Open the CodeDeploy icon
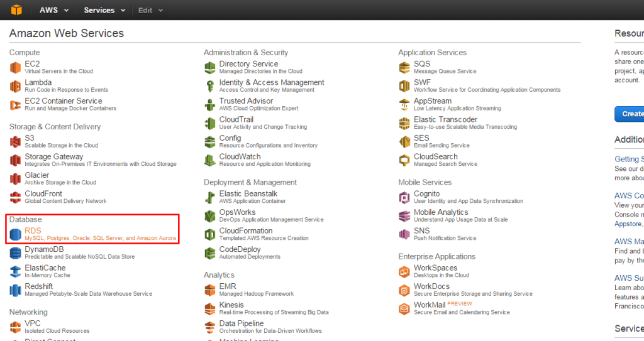Viewport: 644px width, 341px height. pos(210,253)
